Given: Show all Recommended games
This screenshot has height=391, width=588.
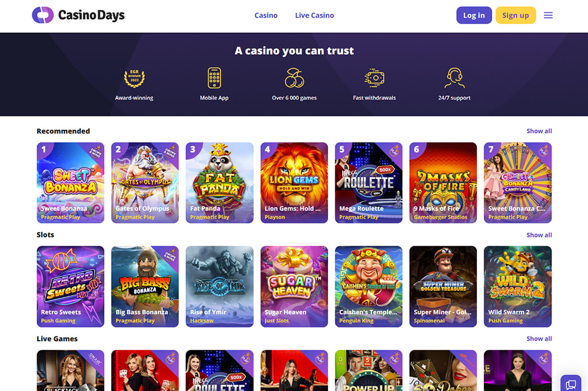Looking at the screenshot, I should pyautogui.click(x=539, y=131).
